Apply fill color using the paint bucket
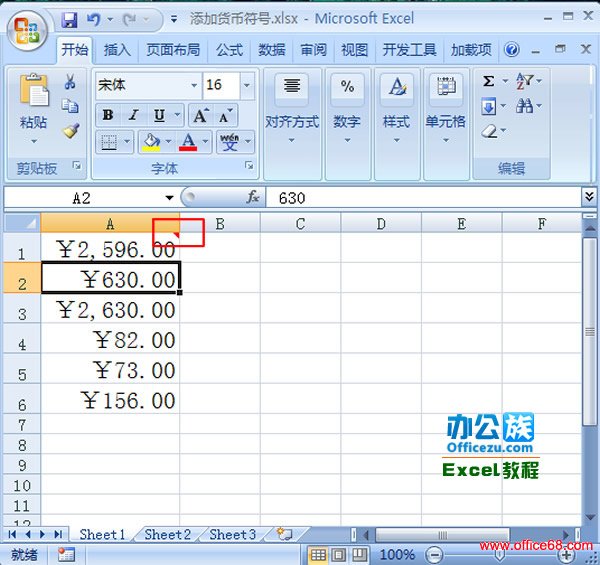Screen dimensions: 600x565 point(151,142)
